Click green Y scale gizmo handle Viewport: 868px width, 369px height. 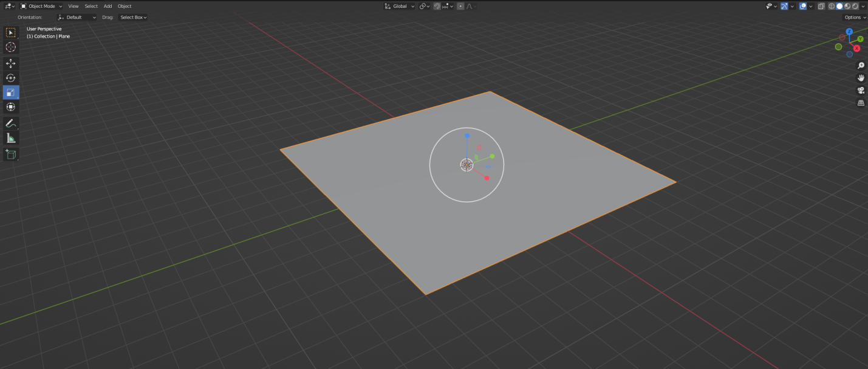coord(492,156)
